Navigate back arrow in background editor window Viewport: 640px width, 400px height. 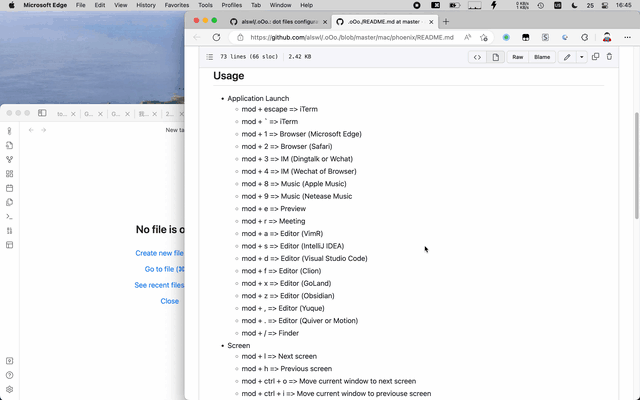coord(31,130)
